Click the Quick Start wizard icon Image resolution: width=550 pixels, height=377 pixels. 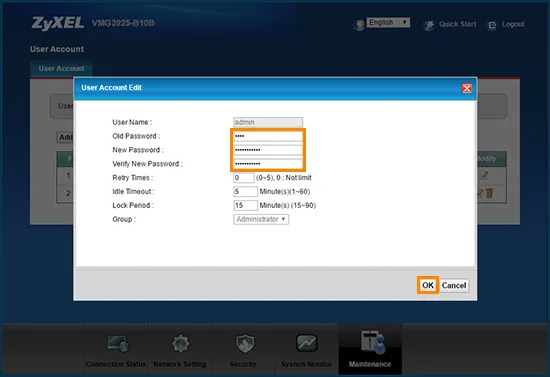[x=429, y=25]
